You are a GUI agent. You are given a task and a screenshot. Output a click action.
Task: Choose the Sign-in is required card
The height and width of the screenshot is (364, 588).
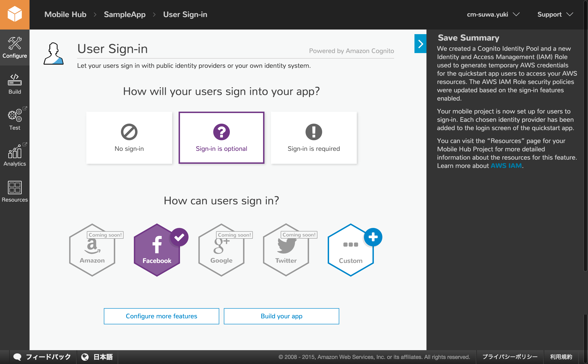point(314,138)
